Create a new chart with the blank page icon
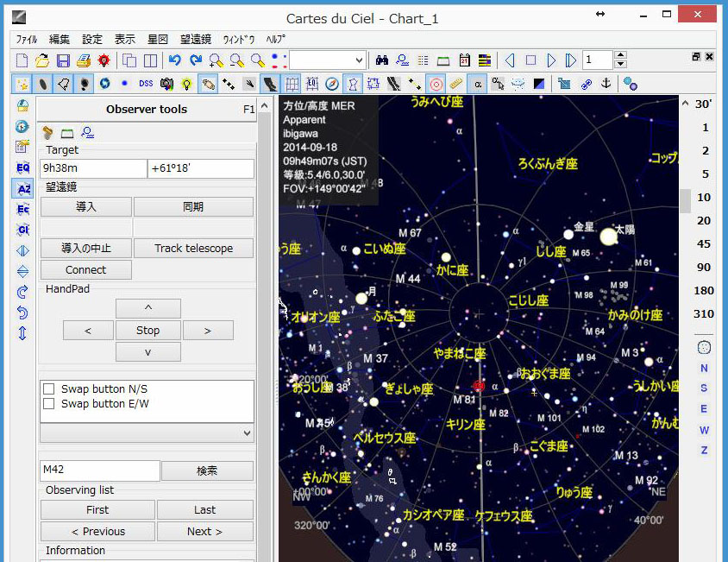Viewport: 728px width, 562px height. pos(22,60)
